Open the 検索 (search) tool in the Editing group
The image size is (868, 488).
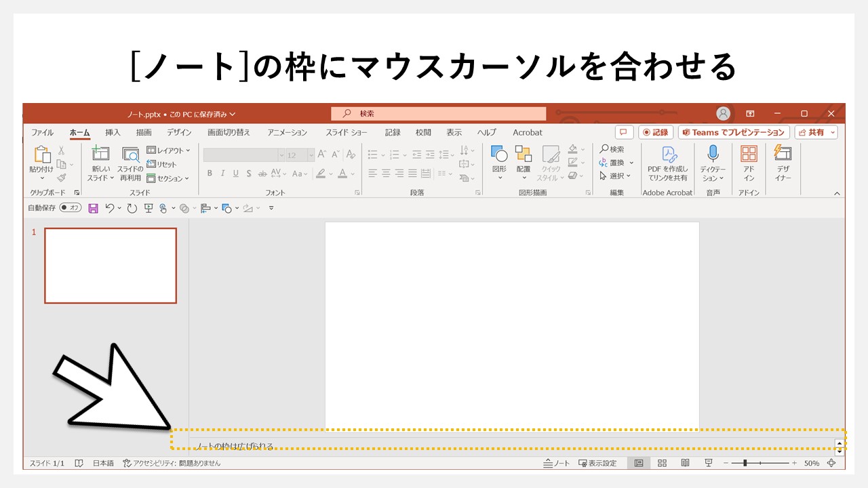click(612, 148)
